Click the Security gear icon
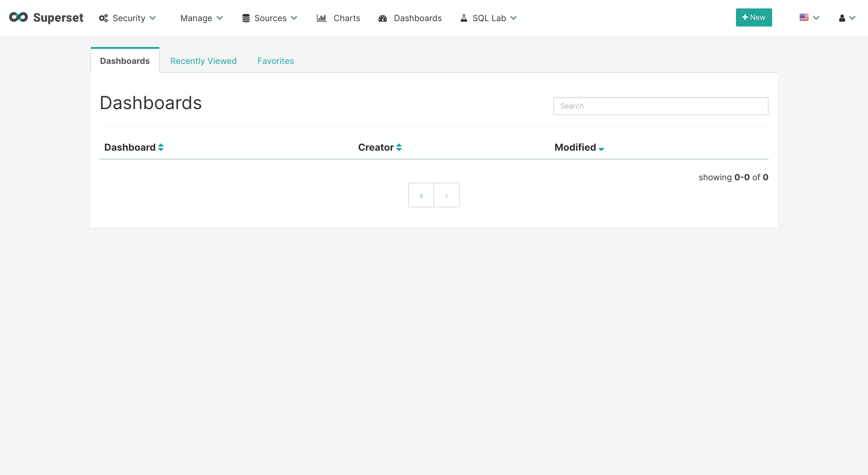The width and height of the screenshot is (868, 475). pos(103,18)
